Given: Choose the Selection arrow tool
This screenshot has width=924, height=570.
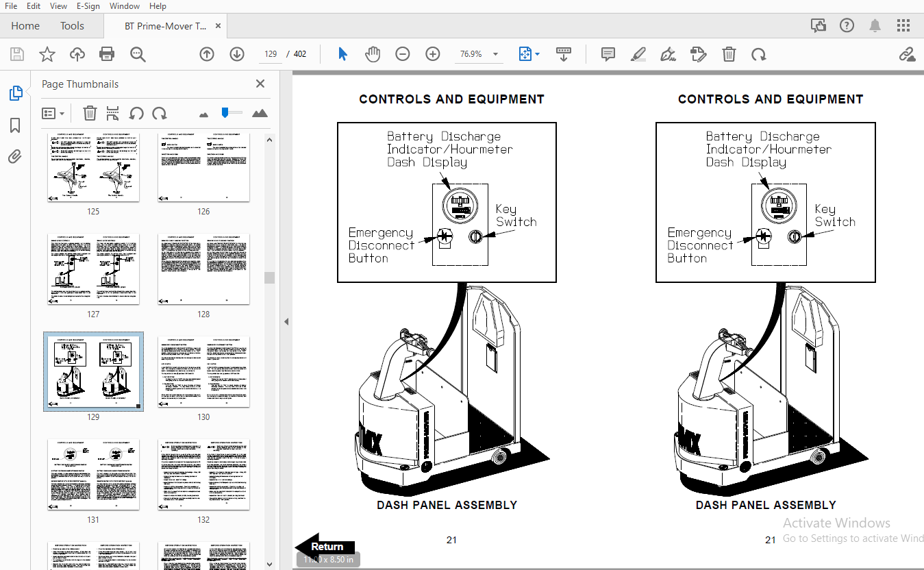Looking at the screenshot, I should point(343,54).
